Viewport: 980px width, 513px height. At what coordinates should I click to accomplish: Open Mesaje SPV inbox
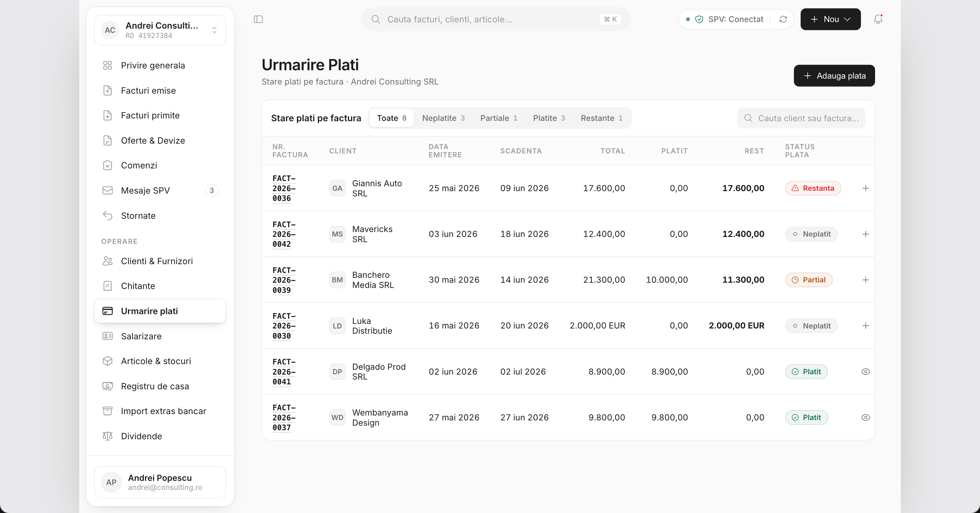click(160, 190)
